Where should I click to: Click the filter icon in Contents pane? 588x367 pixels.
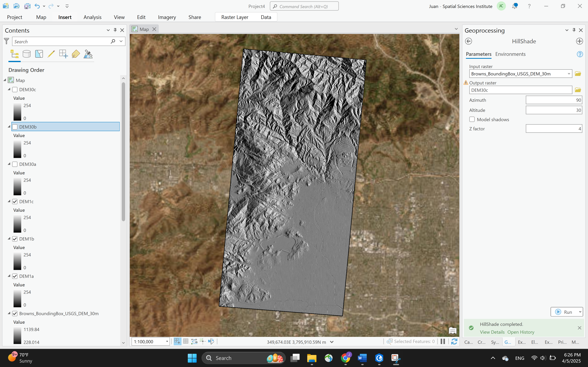click(x=7, y=41)
